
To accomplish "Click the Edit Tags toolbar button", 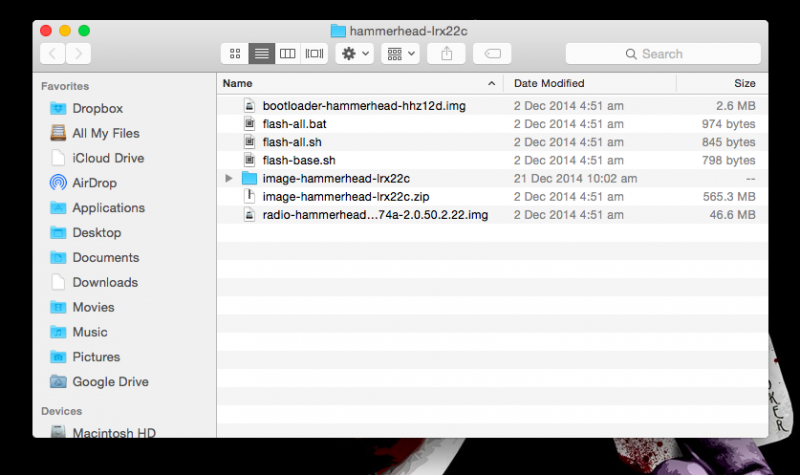I will (492, 53).
